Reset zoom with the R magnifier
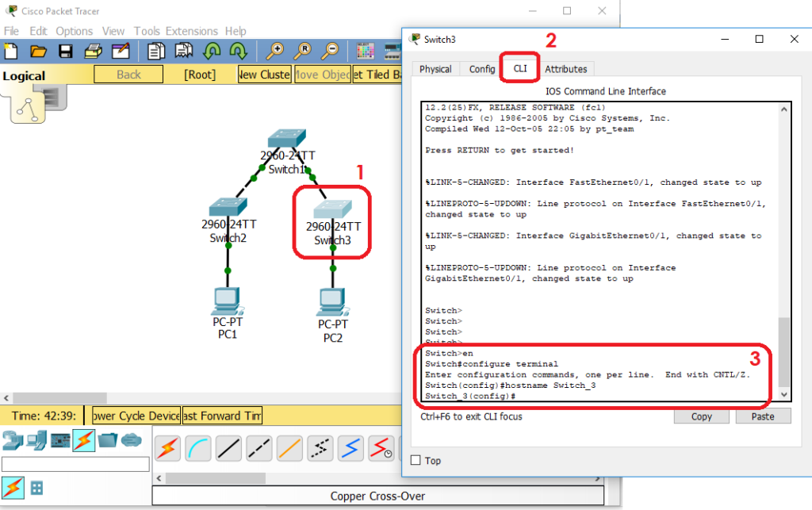Image resolution: width=812 pixels, height=510 pixels. coord(302,51)
